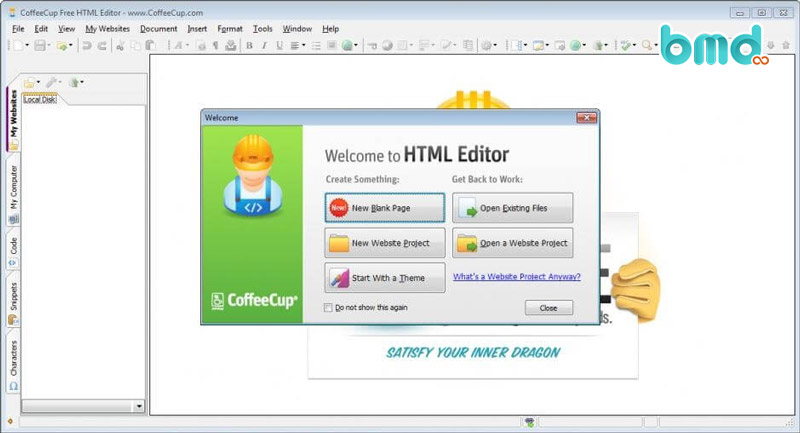The height and width of the screenshot is (433, 800).
Task: Select the Local Disk tab
Action: [40, 99]
